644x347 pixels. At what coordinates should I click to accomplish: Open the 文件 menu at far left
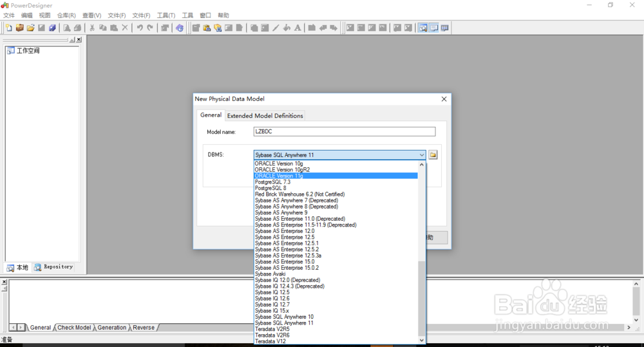[x=8, y=15]
